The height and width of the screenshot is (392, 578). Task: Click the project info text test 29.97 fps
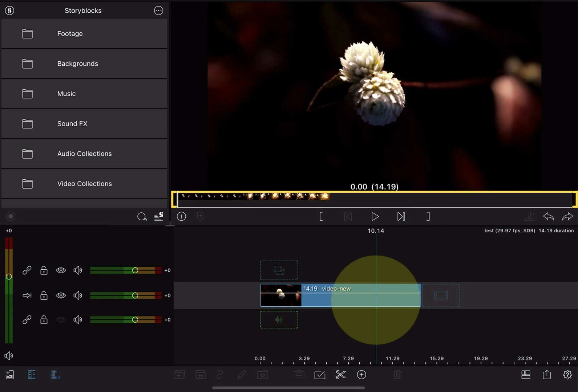coord(510,231)
